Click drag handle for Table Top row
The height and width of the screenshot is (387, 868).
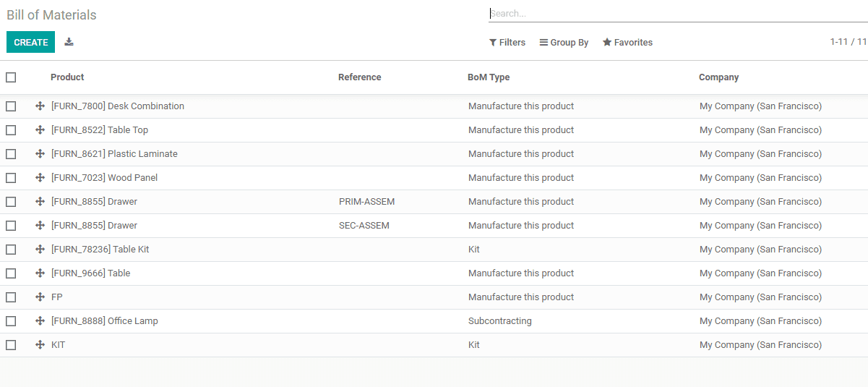click(x=40, y=130)
